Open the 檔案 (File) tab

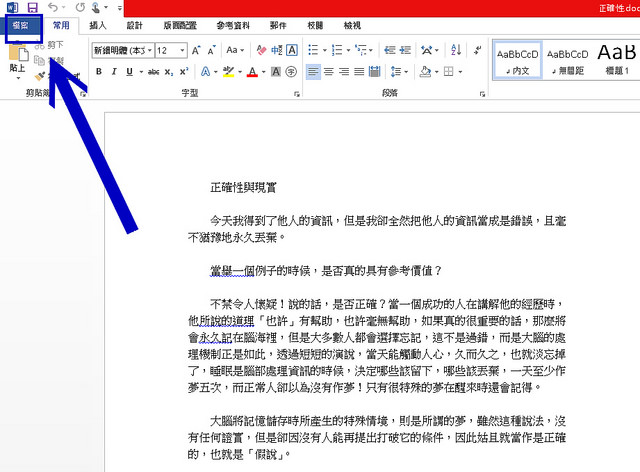21,25
